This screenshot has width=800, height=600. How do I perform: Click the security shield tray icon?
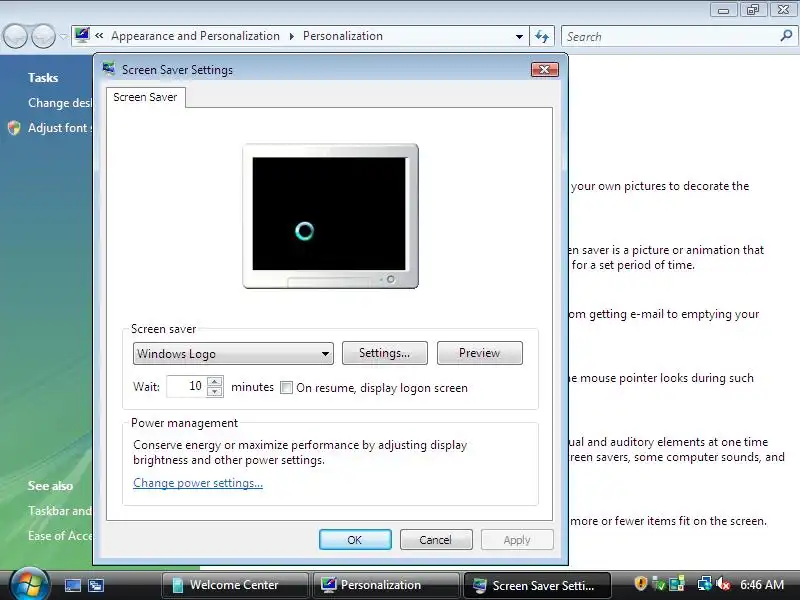tap(640, 583)
